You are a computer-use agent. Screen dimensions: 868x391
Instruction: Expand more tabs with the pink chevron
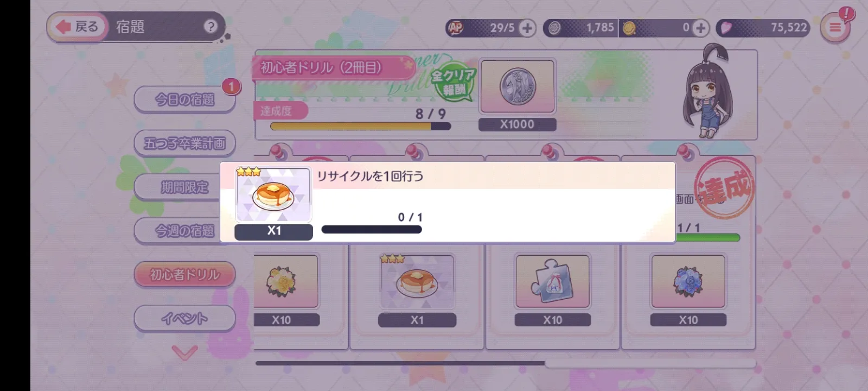[185, 353]
